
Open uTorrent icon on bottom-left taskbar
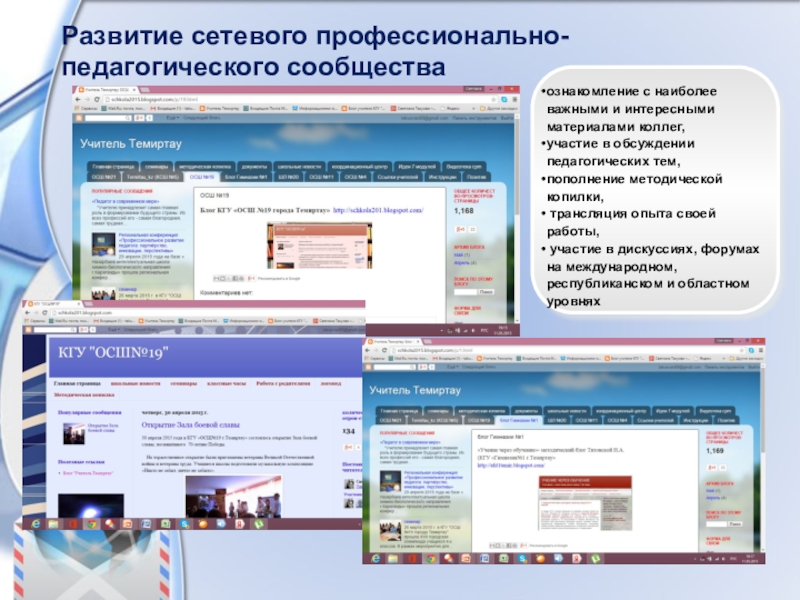(259, 524)
